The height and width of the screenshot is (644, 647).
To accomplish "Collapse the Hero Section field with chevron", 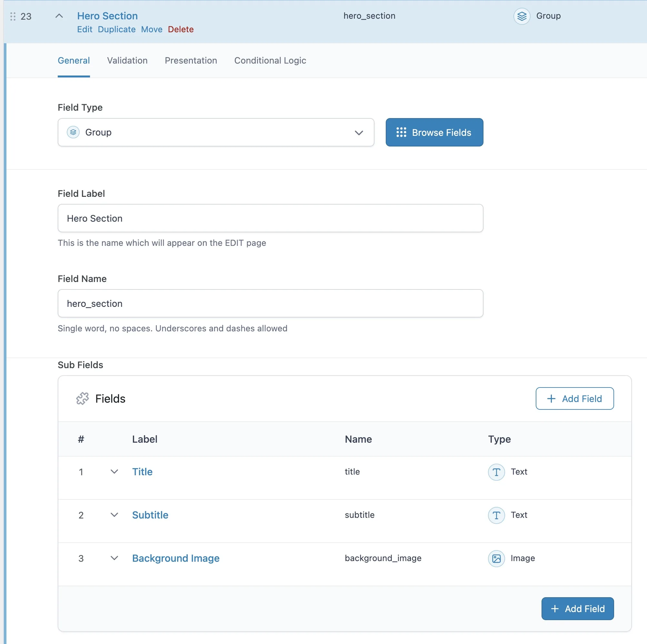I will [x=59, y=16].
